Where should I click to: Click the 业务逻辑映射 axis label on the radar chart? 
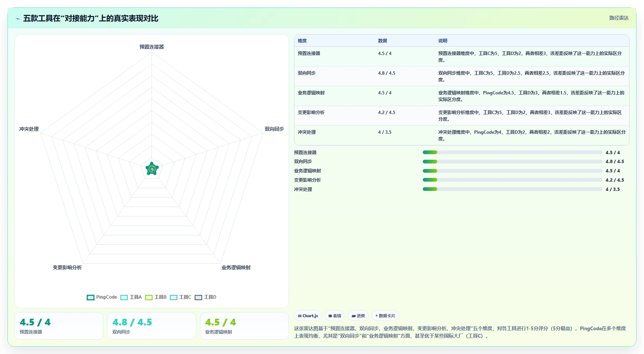236,267
